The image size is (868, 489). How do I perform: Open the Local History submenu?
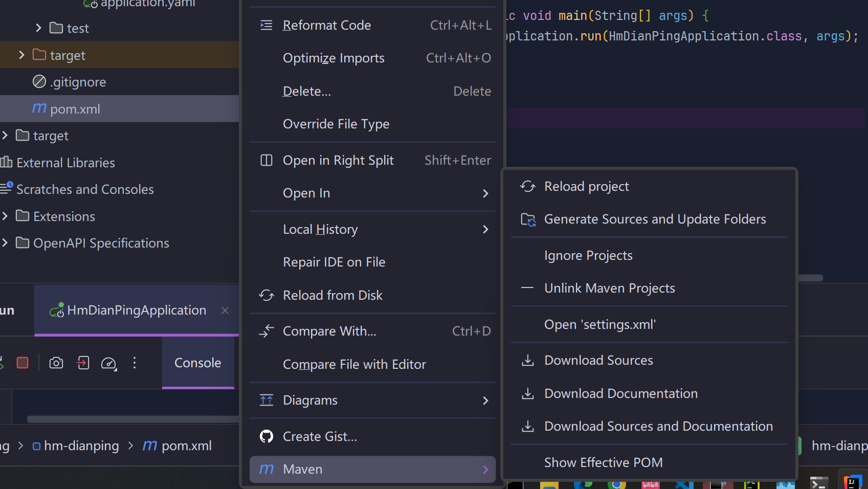(372, 229)
